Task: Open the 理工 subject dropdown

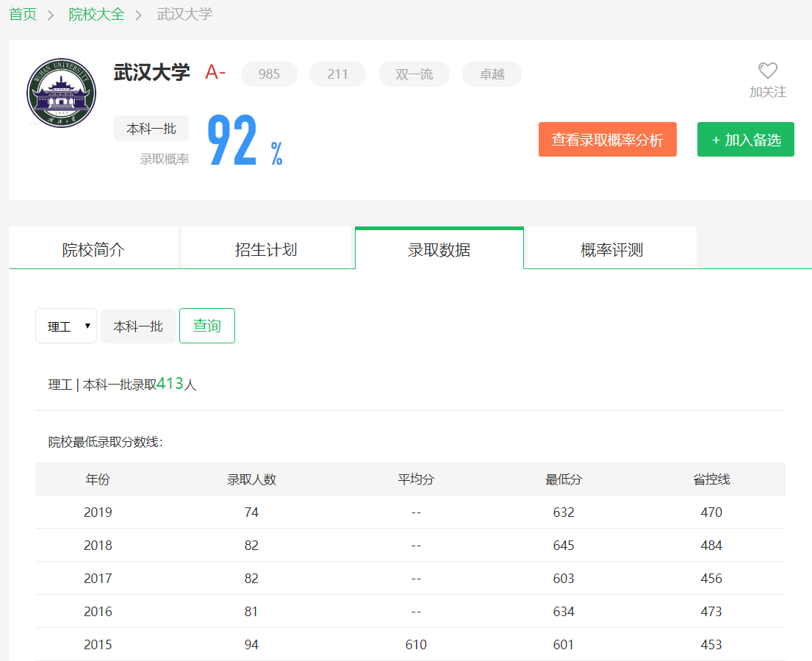Action: pos(66,326)
